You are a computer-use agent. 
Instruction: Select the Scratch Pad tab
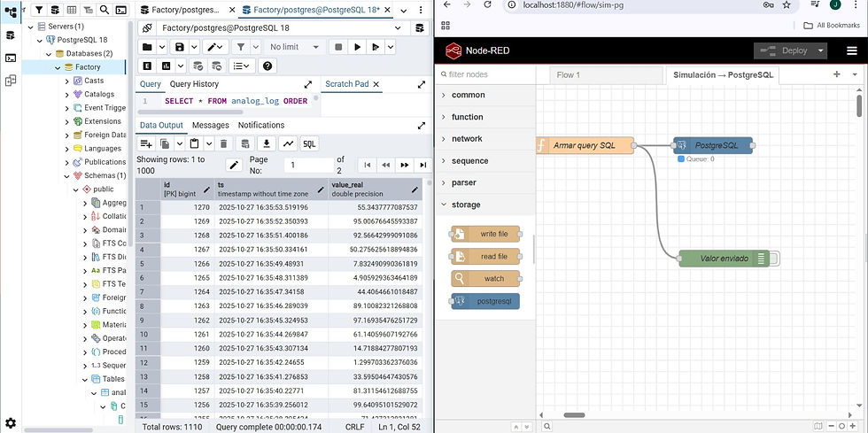(346, 84)
